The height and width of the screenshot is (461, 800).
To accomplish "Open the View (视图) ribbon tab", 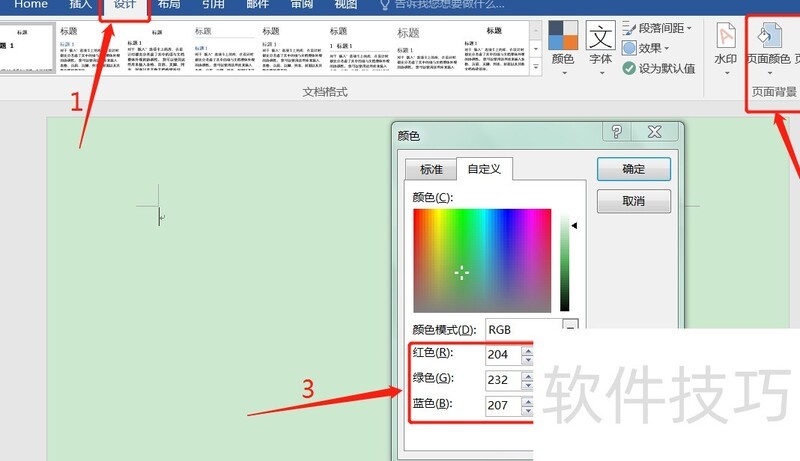I will (346, 5).
